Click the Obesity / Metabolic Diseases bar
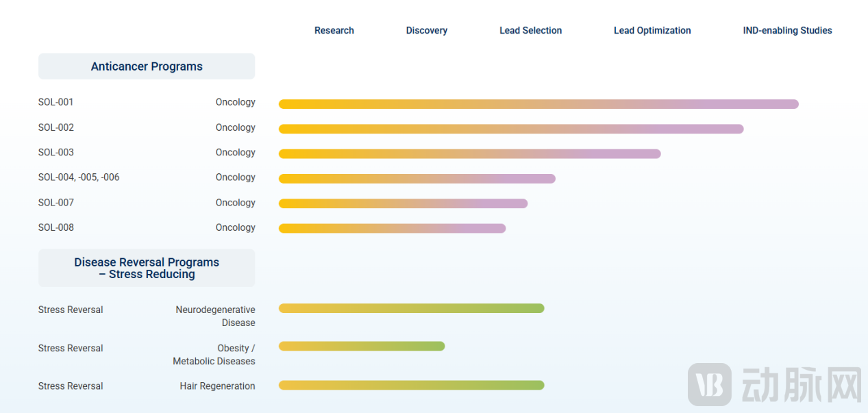Screen dimensions: 868x413 (x=362, y=346)
